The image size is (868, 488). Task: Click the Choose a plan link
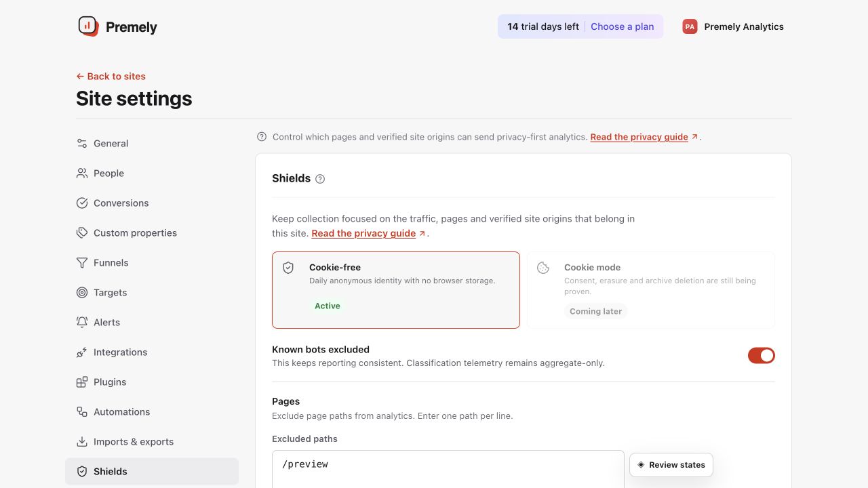click(x=623, y=27)
